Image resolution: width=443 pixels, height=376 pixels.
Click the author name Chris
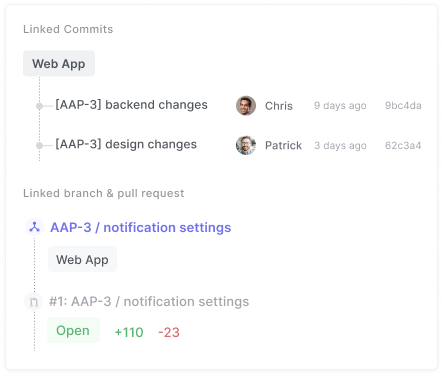tap(279, 106)
